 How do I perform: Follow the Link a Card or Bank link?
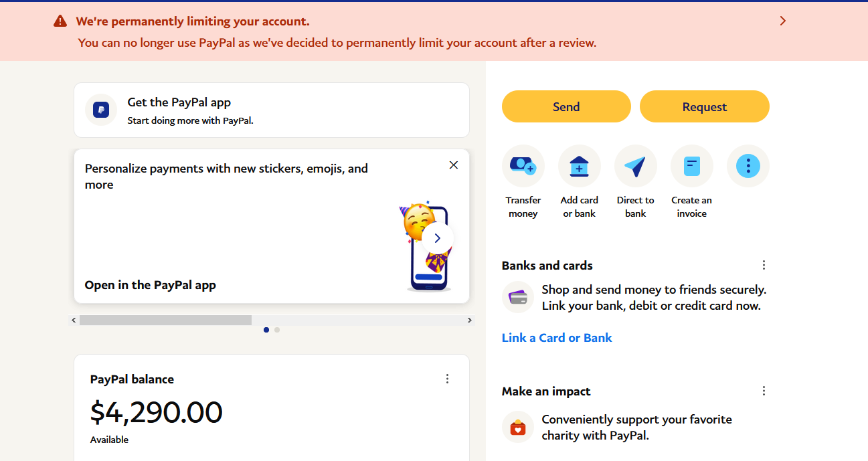pyautogui.click(x=557, y=338)
